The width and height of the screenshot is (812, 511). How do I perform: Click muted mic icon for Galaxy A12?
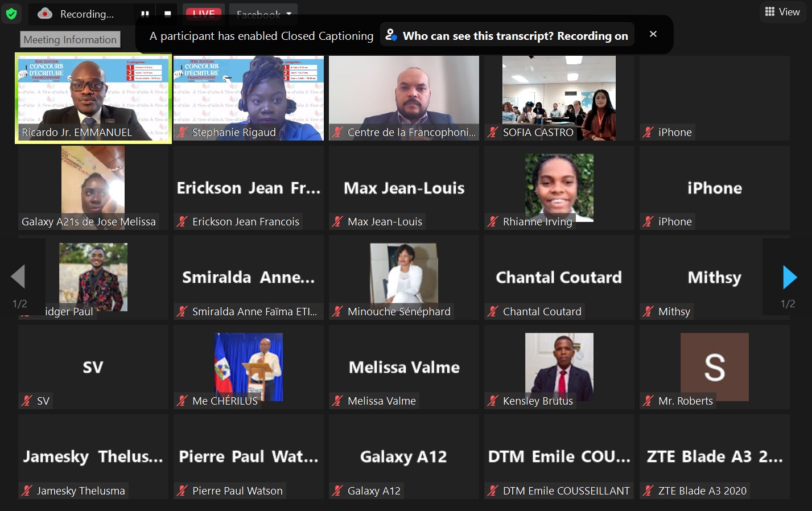[x=337, y=491]
